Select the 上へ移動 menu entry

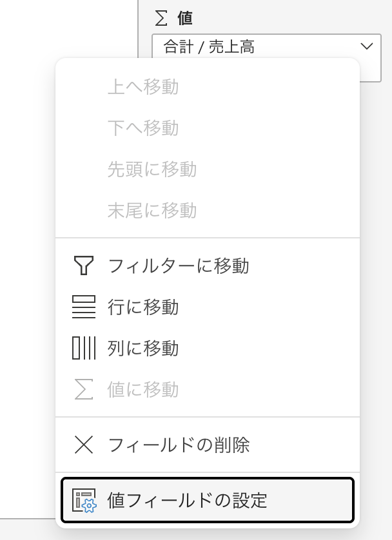tap(143, 87)
